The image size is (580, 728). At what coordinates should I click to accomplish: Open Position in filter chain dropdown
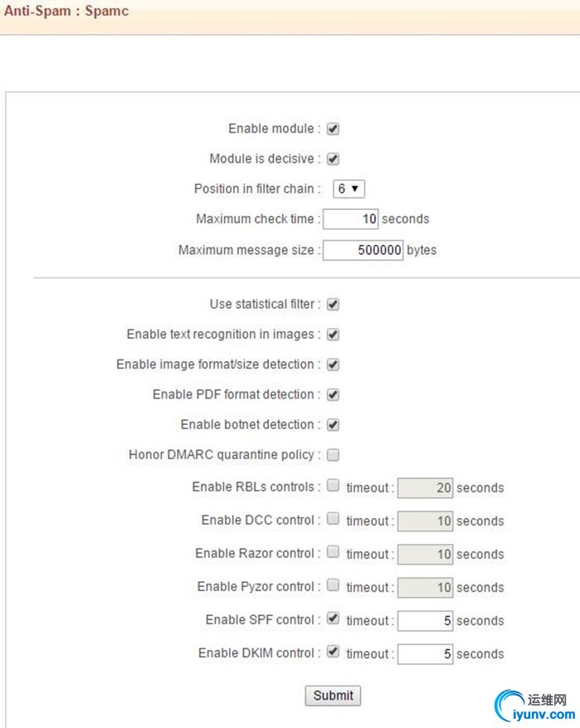349,189
